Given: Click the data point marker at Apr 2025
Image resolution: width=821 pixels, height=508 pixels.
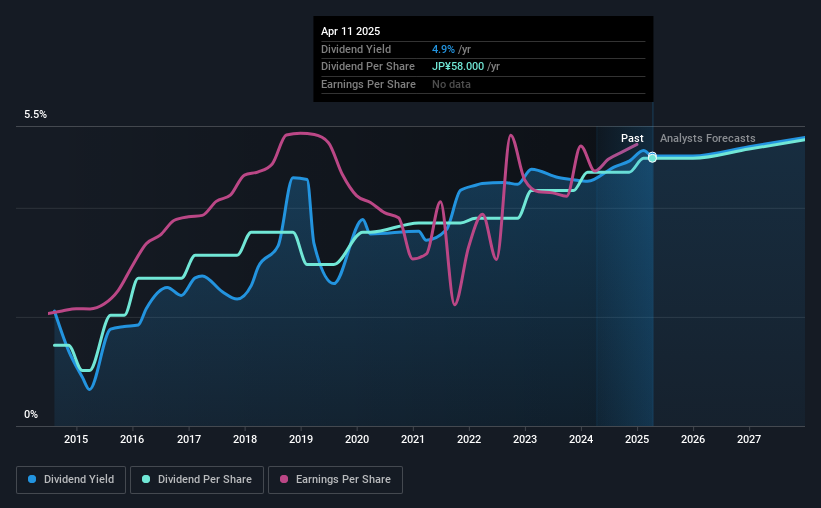Looking at the screenshot, I should point(652,157).
